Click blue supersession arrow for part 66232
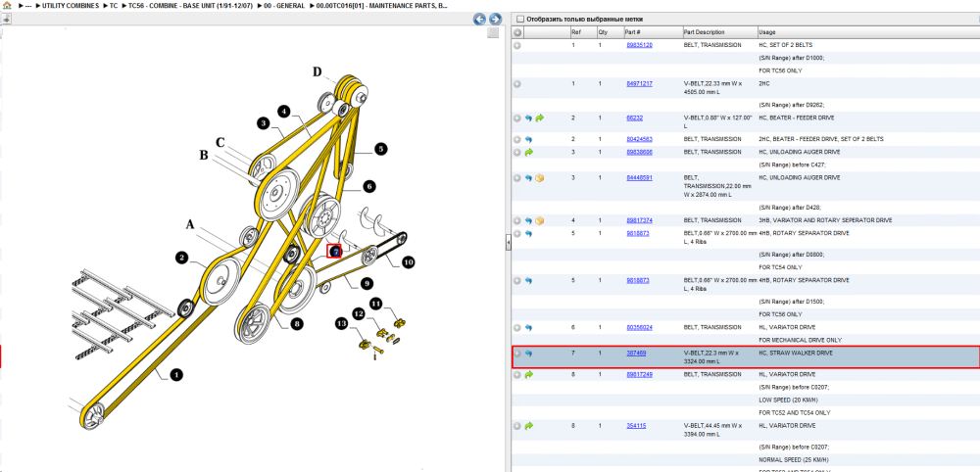This screenshot has width=980, height=472. [528, 118]
